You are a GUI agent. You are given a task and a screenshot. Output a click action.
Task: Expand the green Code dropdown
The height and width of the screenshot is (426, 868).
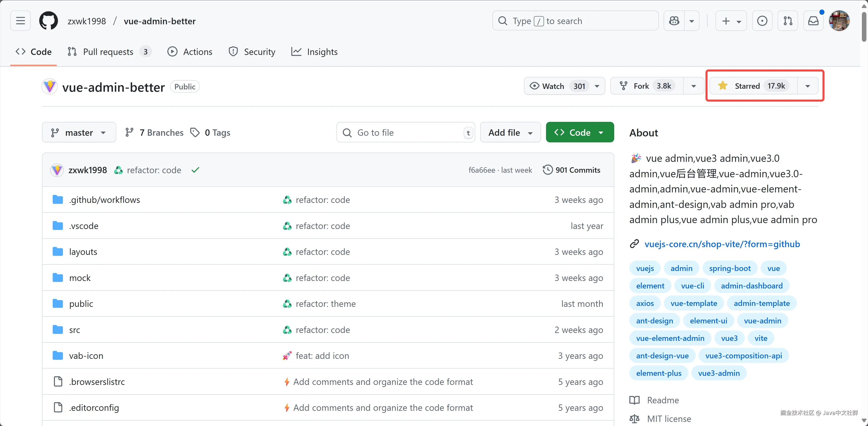(x=580, y=132)
